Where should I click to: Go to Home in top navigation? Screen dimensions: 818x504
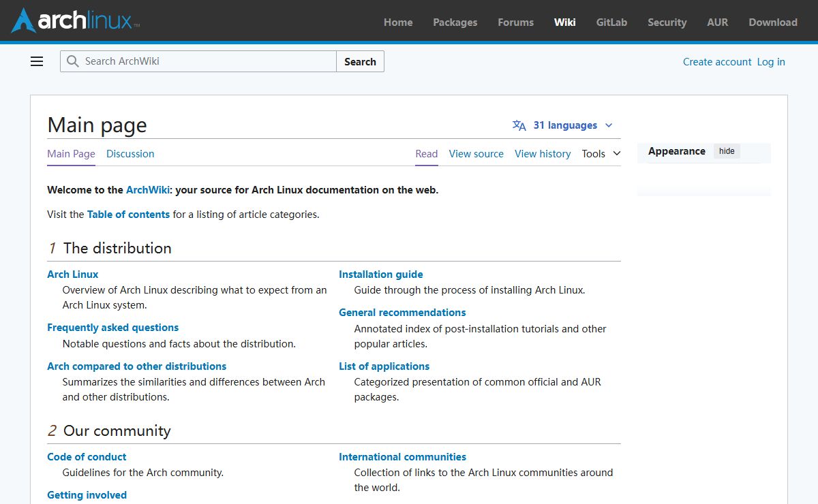398,22
